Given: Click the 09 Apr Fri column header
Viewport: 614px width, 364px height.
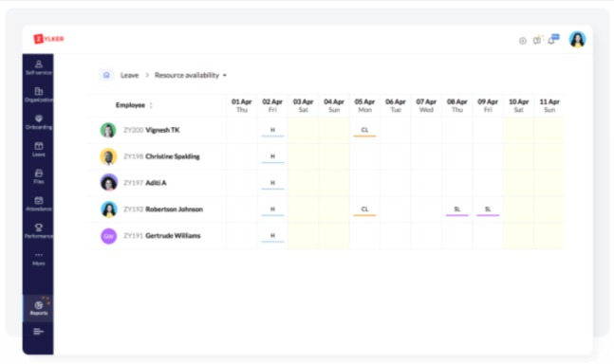Looking at the screenshot, I should 488,105.
